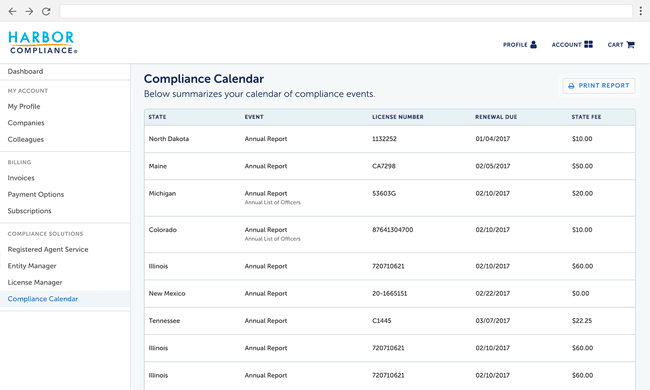Click renewal date 02/22/2017

493,293
